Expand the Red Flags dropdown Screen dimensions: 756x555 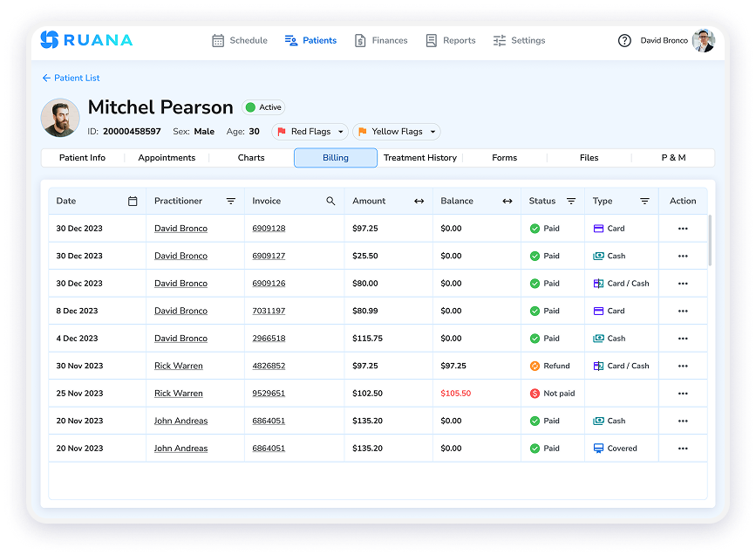[310, 132]
